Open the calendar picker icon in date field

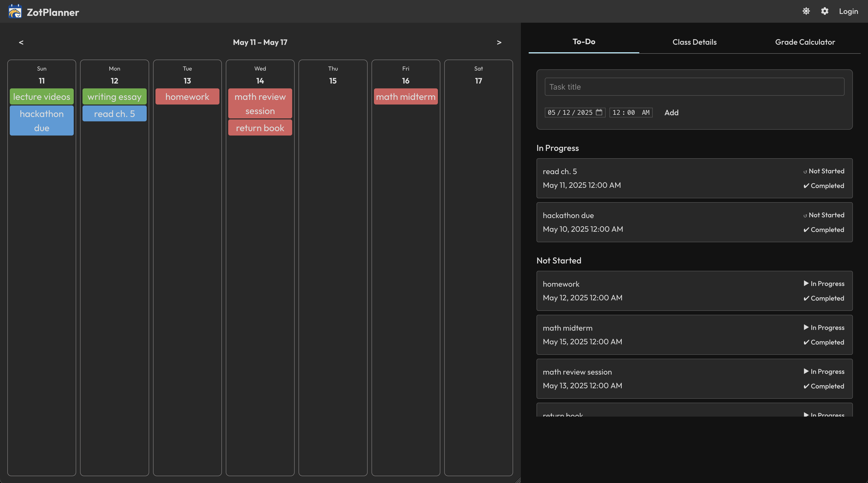point(599,112)
